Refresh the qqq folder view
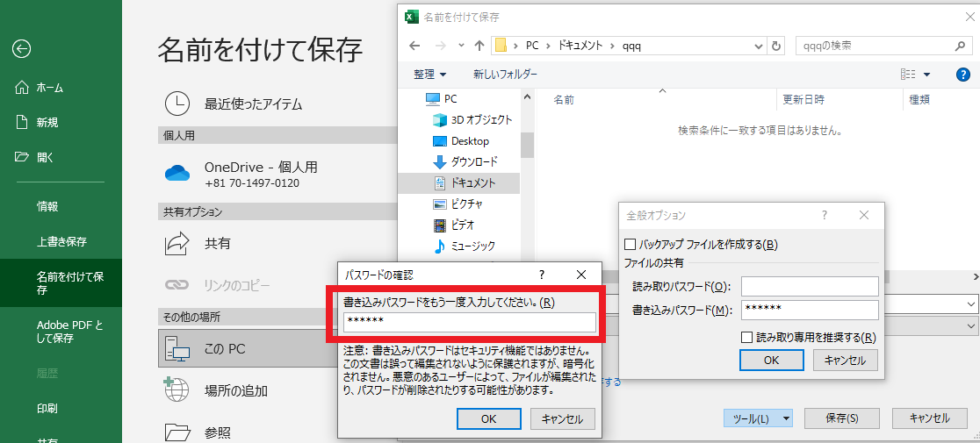The width and height of the screenshot is (980, 443). [775, 46]
